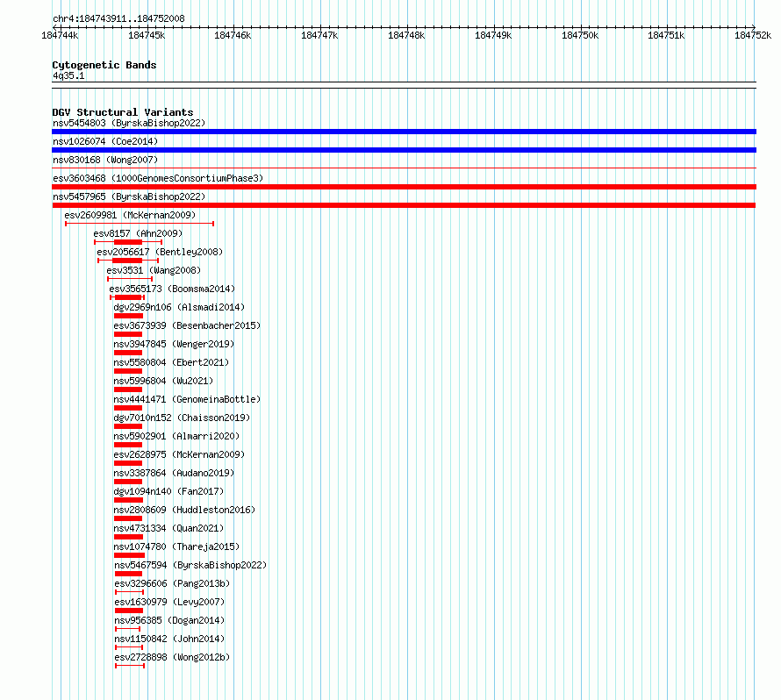This screenshot has width=781, height=700.
Task: Click the DGV Structural Variants track title
Action: (x=123, y=112)
